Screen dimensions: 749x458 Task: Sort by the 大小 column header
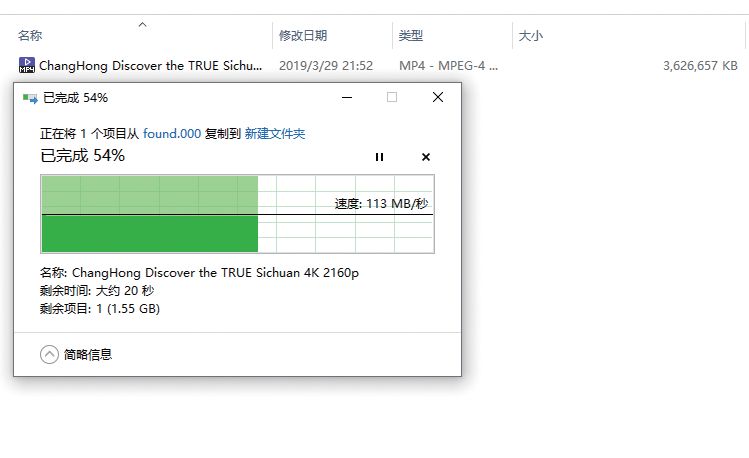tap(530, 35)
